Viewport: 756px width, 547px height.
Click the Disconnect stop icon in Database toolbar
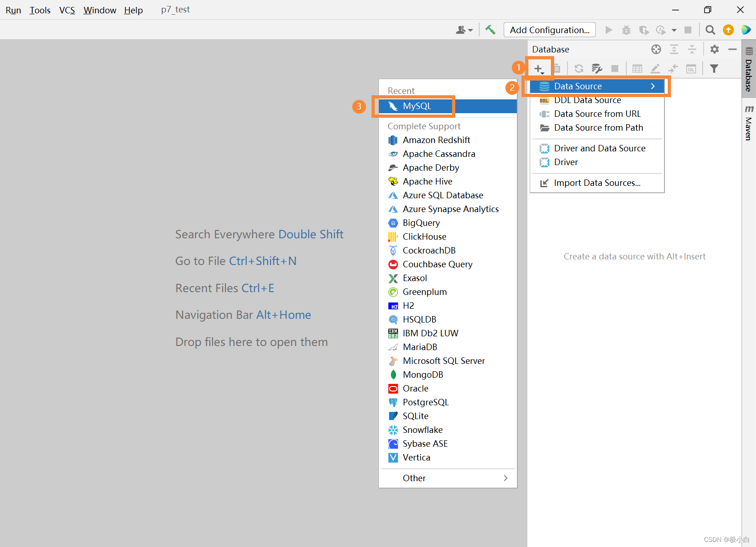click(615, 69)
